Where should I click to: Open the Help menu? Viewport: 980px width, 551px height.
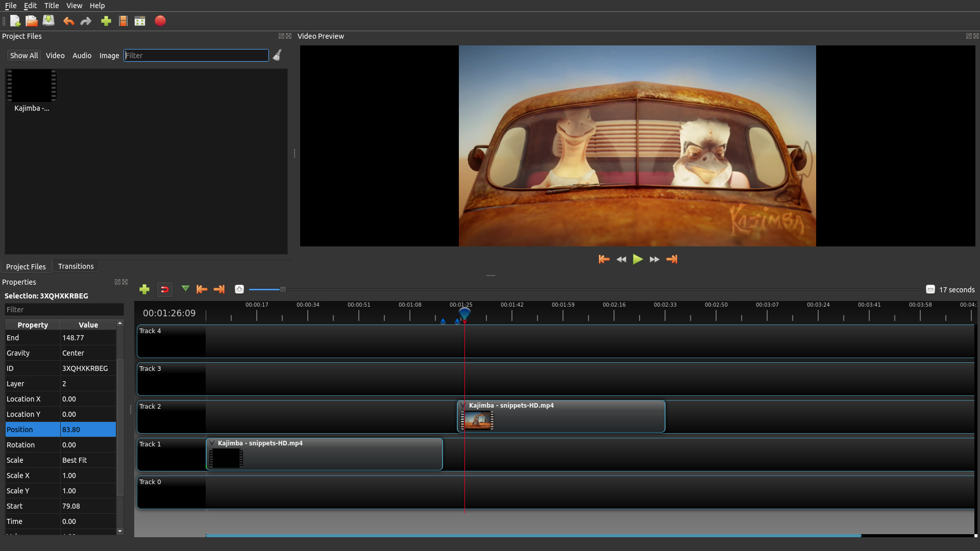(97, 6)
